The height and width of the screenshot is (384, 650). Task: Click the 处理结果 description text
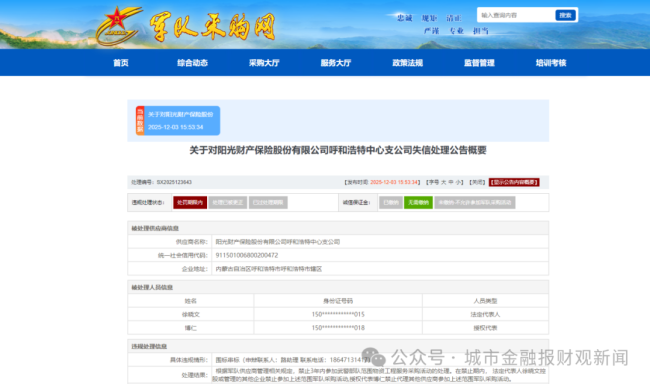379,375
